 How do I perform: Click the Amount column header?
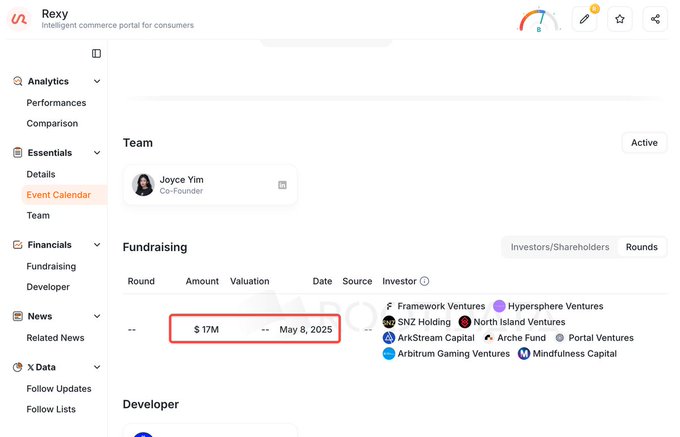tap(202, 281)
